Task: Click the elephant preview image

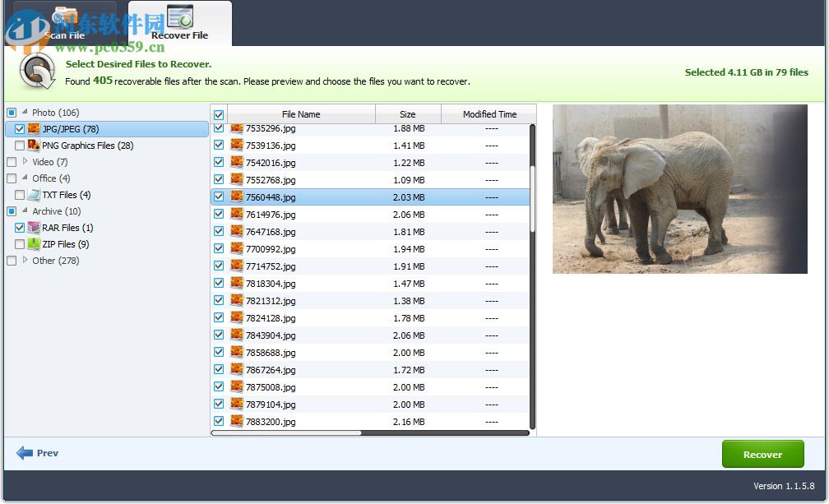Action: point(680,189)
